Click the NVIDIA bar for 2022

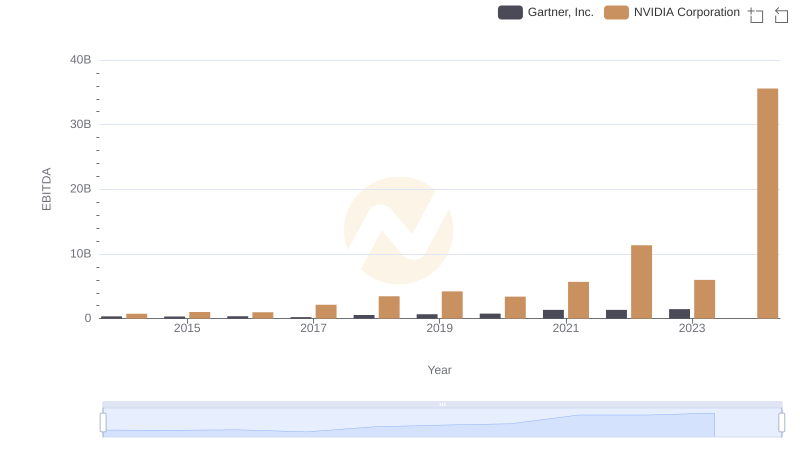[x=641, y=281]
